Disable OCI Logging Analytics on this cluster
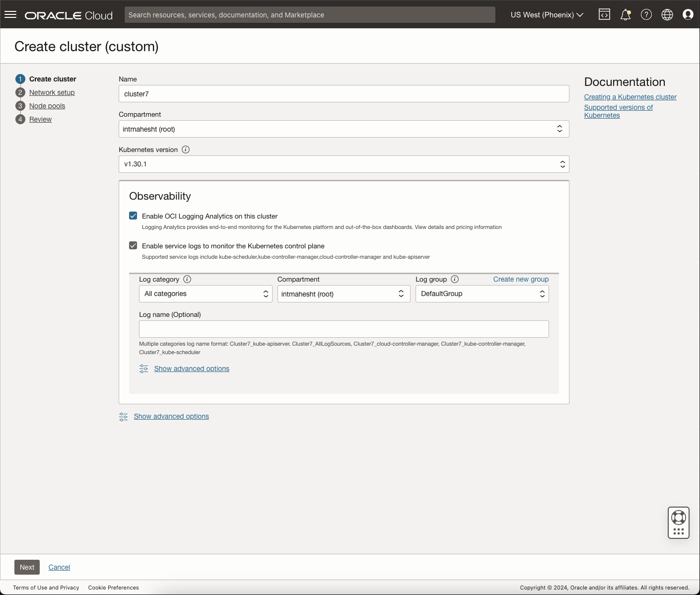700x595 pixels. click(x=133, y=216)
